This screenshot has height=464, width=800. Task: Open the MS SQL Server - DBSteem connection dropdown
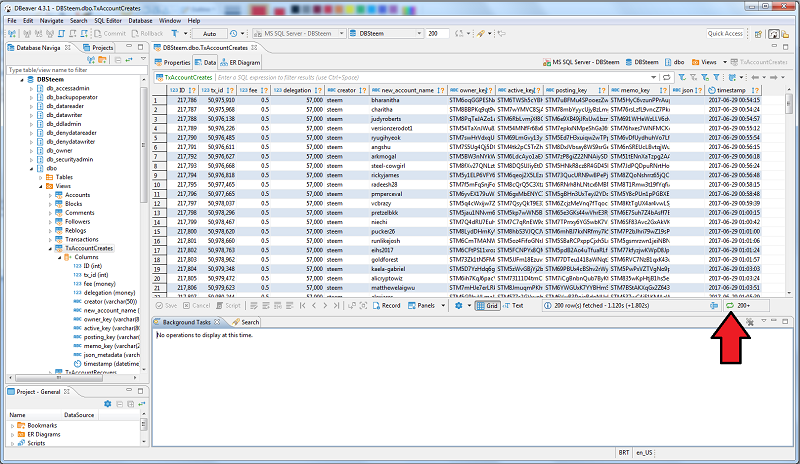(341, 34)
